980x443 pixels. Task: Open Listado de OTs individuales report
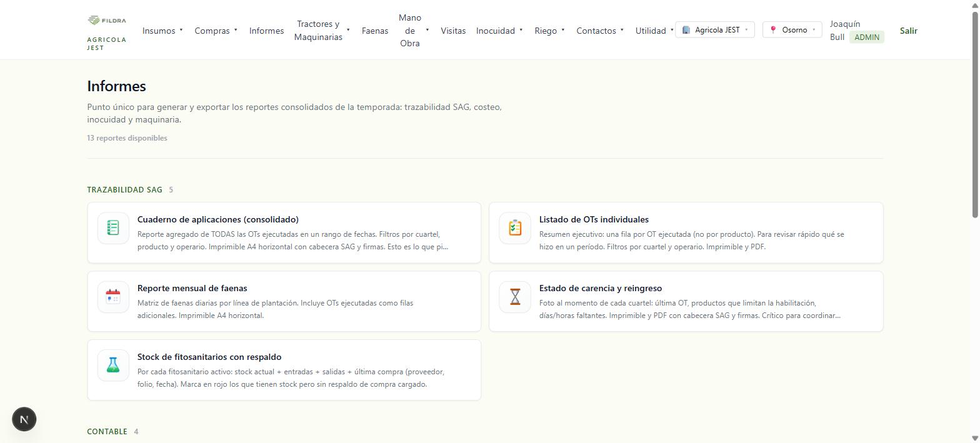pyautogui.click(x=686, y=232)
